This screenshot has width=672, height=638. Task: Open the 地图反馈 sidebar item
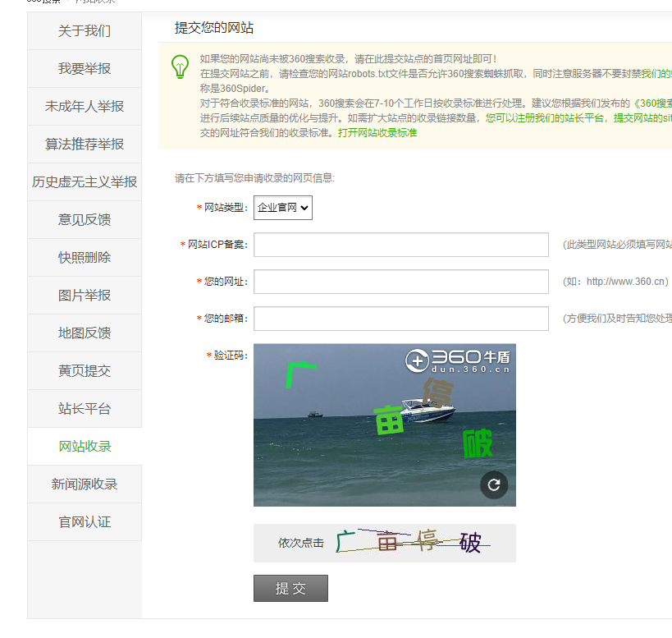pos(85,333)
